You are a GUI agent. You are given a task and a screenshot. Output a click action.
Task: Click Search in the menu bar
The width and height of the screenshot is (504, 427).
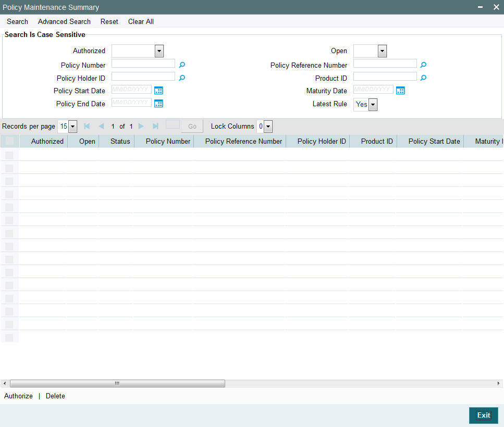click(17, 21)
